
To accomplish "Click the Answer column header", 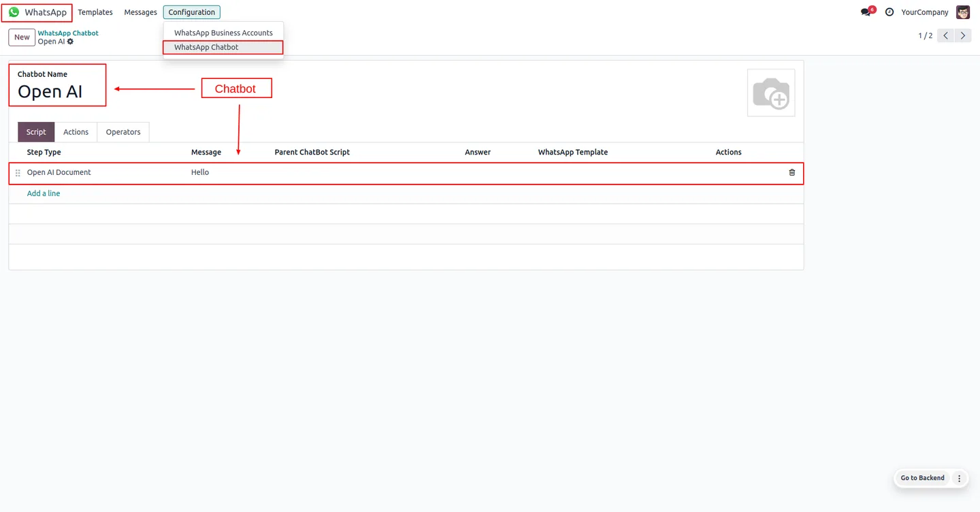I will pyautogui.click(x=478, y=152).
